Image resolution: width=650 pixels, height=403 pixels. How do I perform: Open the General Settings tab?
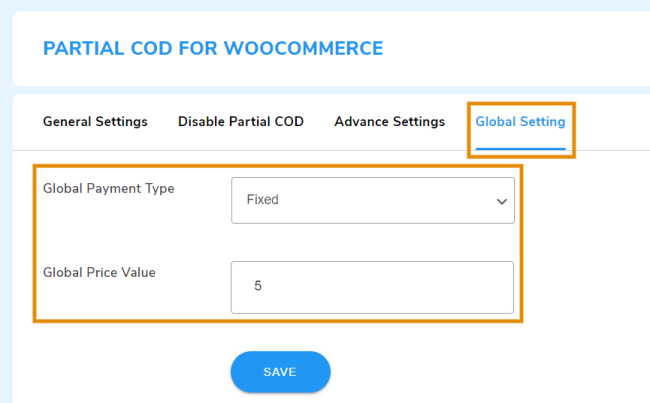[x=95, y=122]
